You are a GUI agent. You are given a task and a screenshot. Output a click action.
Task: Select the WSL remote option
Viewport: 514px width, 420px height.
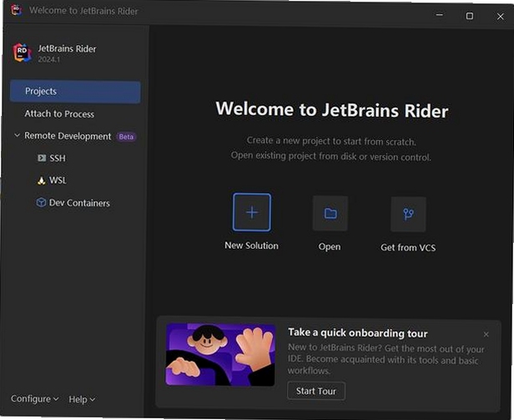point(58,180)
